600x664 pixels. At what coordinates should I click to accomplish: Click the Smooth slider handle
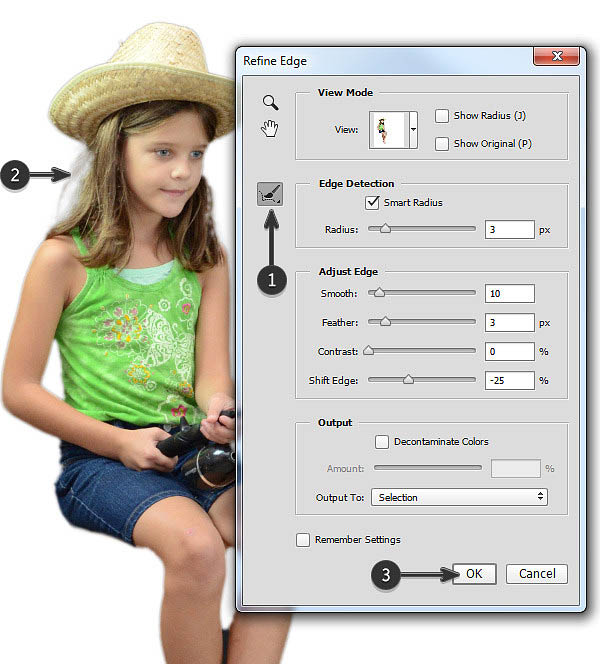[377, 294]
